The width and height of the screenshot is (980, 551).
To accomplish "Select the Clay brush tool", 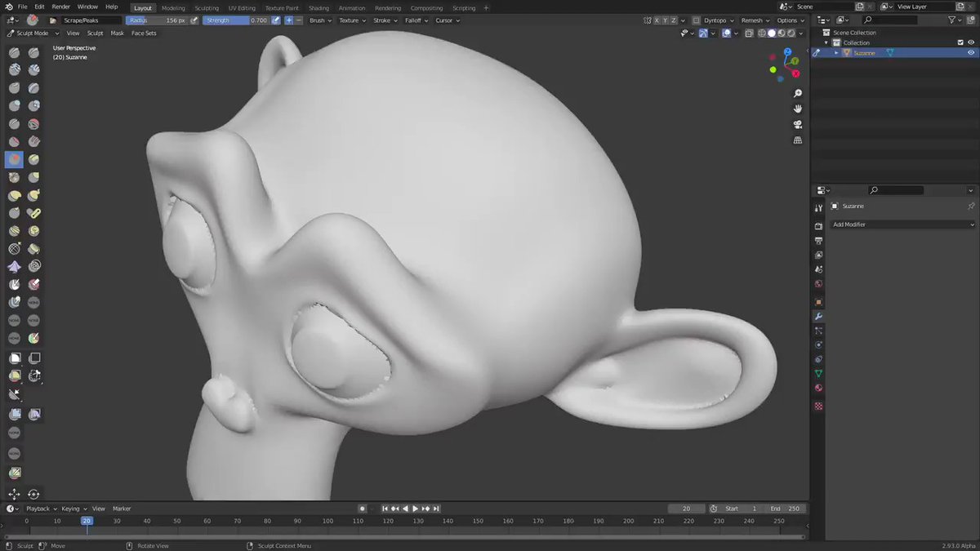I will (x=15, y=71).
